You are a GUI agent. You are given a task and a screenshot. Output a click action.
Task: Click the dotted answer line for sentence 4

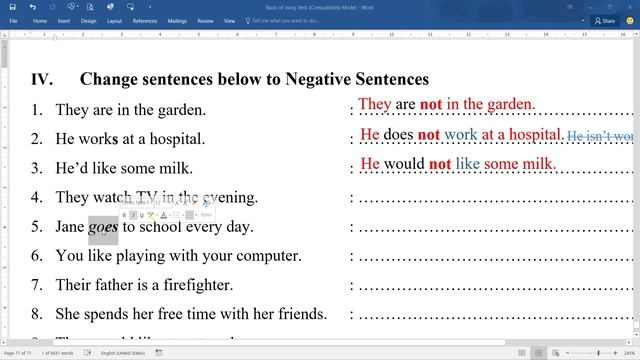pos(496,200)
